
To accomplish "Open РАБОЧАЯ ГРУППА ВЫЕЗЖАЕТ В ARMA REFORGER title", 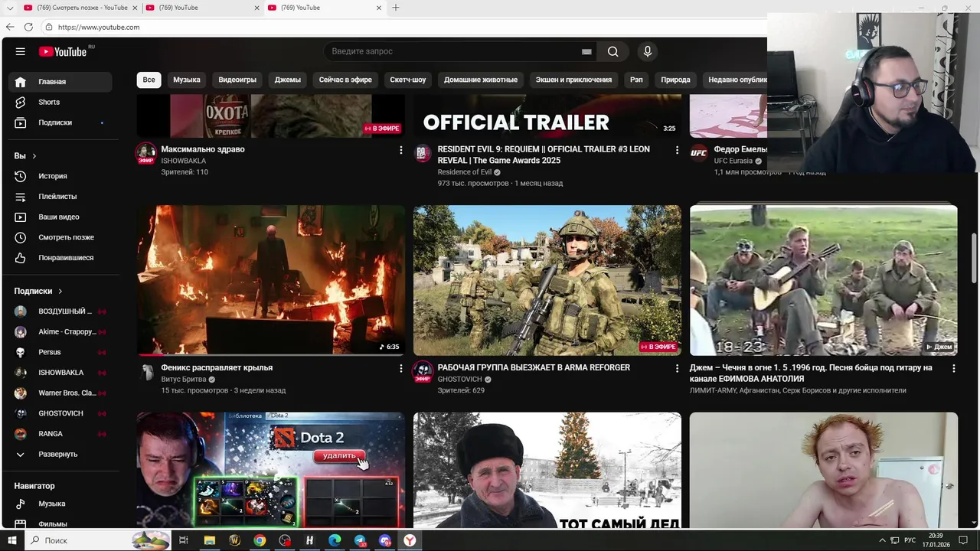I will (534, 367).
